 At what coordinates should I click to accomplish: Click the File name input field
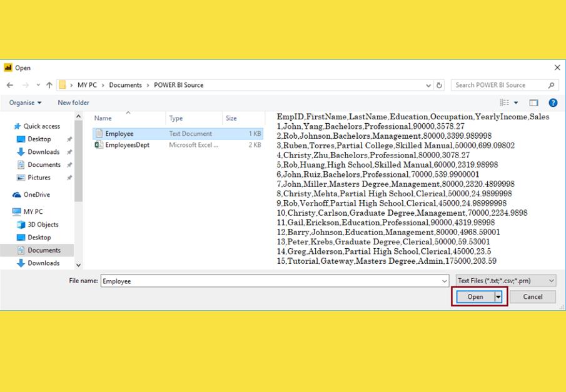[x=275, y=281]
